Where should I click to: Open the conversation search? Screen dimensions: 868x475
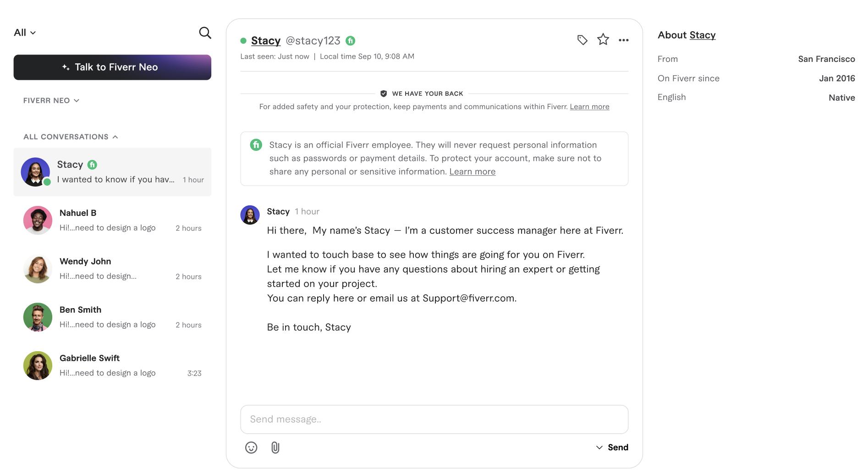205,33
